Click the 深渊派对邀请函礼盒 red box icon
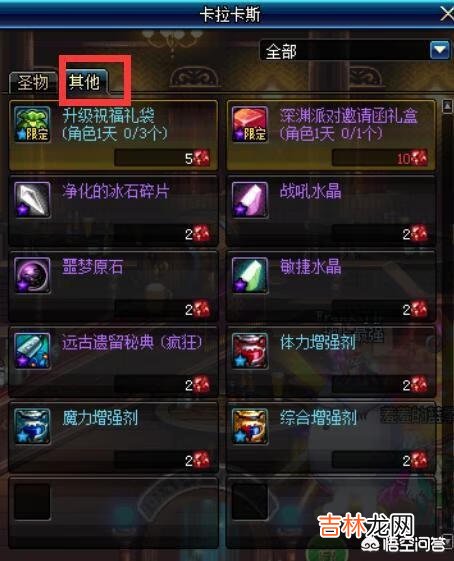 tap(250, 124)
